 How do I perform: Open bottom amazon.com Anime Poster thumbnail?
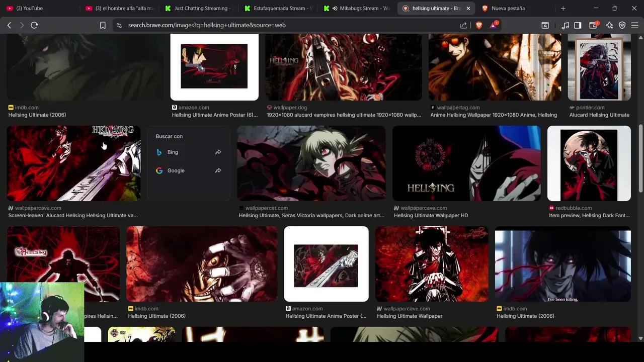click(x=326, y=264)
